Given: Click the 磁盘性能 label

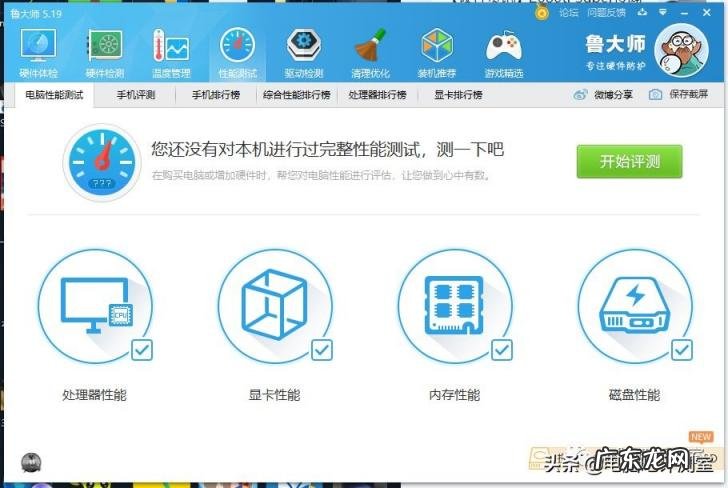Looking at the screenshot, I should [x=634, y=395].
